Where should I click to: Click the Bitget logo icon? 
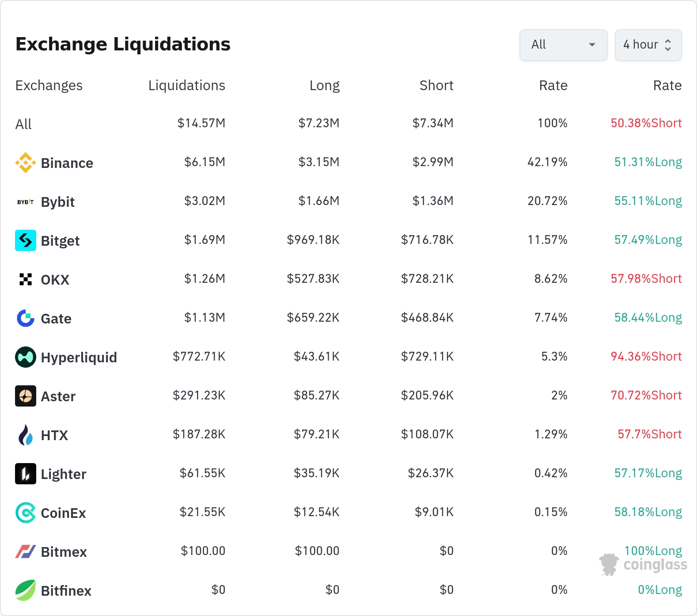pos(26,240)
